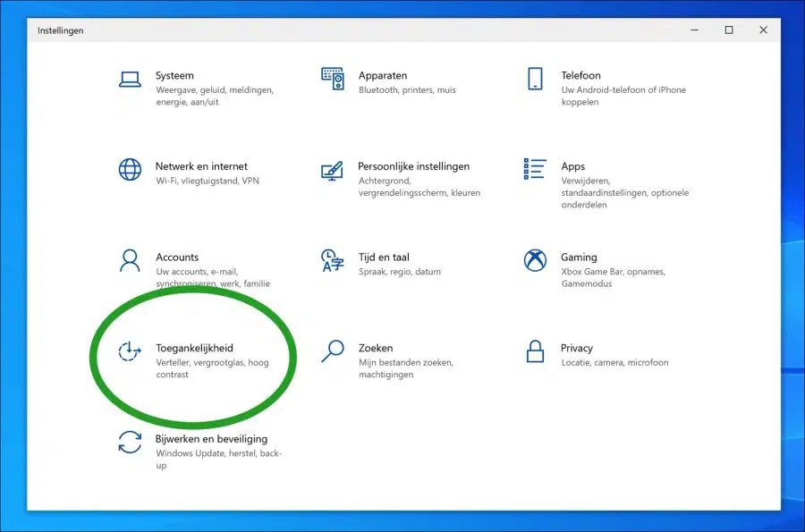Viewport: 805px width, 532px height.
Task: Select the Accounts person icon
Action: 130,260
